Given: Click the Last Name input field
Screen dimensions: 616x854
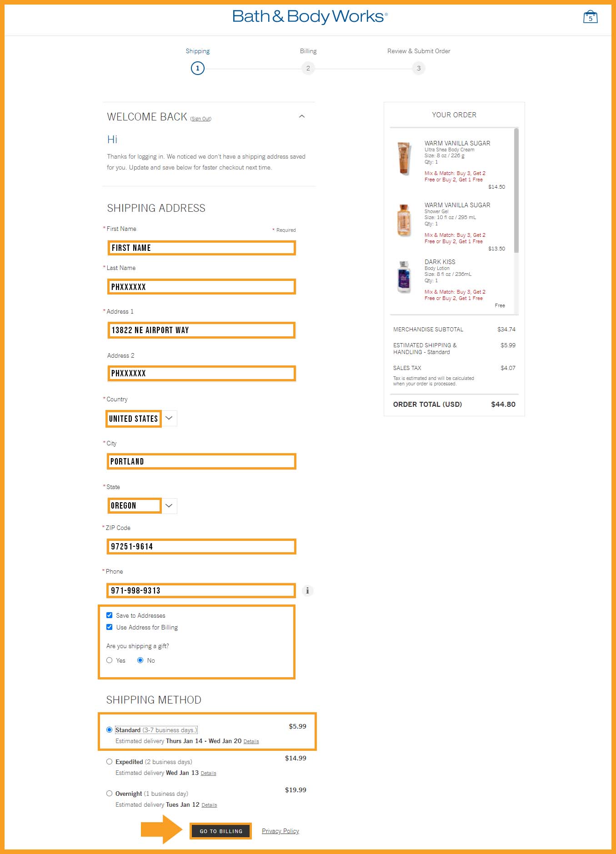Looking at the screenshot, I should (201, 287).
